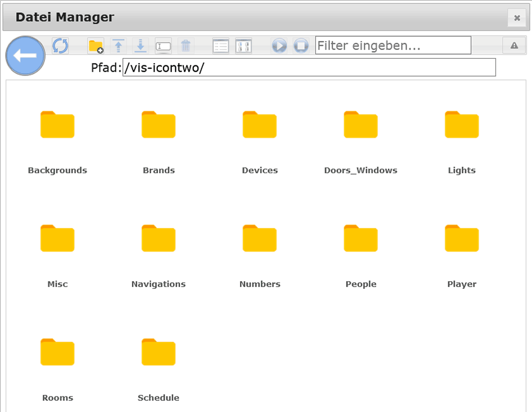This screenshot has height=412, width=532.
Task: Click the Brands label text
Action: [159, 170]
